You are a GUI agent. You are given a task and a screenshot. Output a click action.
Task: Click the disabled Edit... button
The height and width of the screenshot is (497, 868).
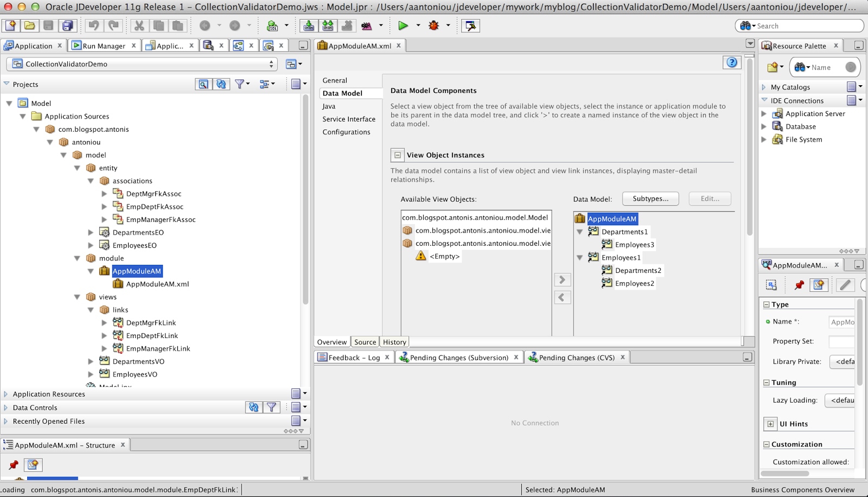pyautogui.click(x=710, y=199)
